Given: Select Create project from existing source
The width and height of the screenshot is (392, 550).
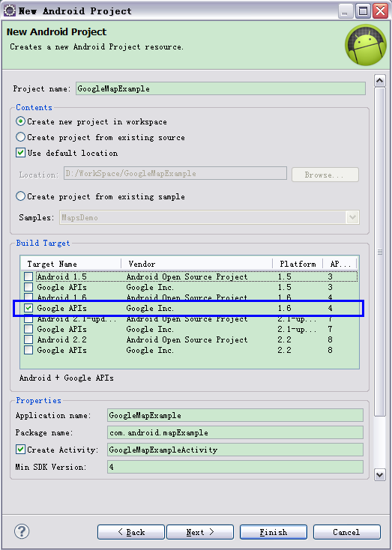Looking at the screenshot, I should pos(21,137).
